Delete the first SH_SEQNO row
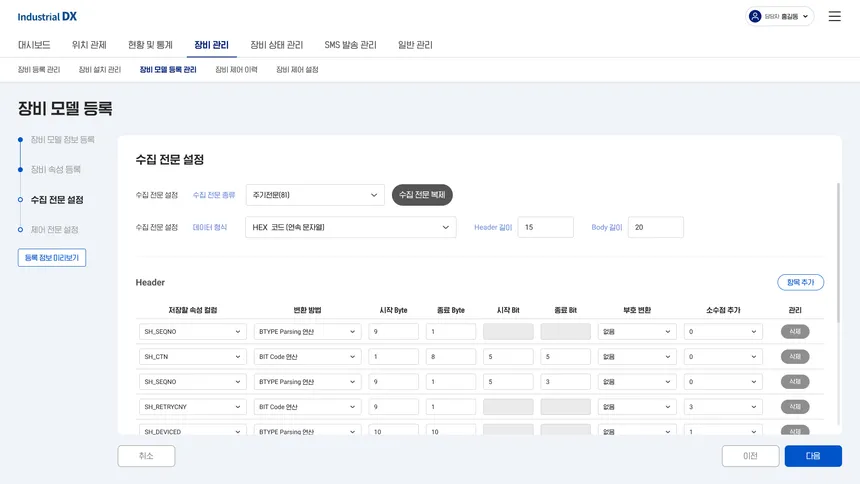 795,331
